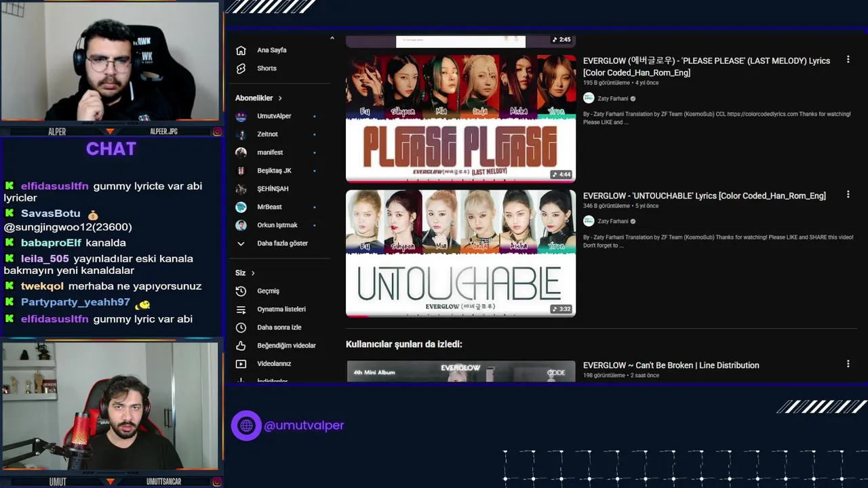
Task: Click 195 B görüntüleme view count
Action: click(x=606, y=83)
